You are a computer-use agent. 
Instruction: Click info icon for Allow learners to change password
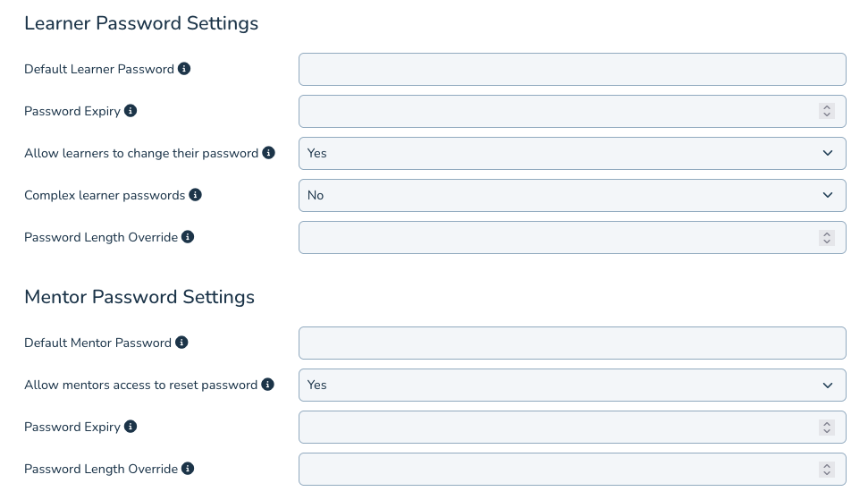[268, 153]
